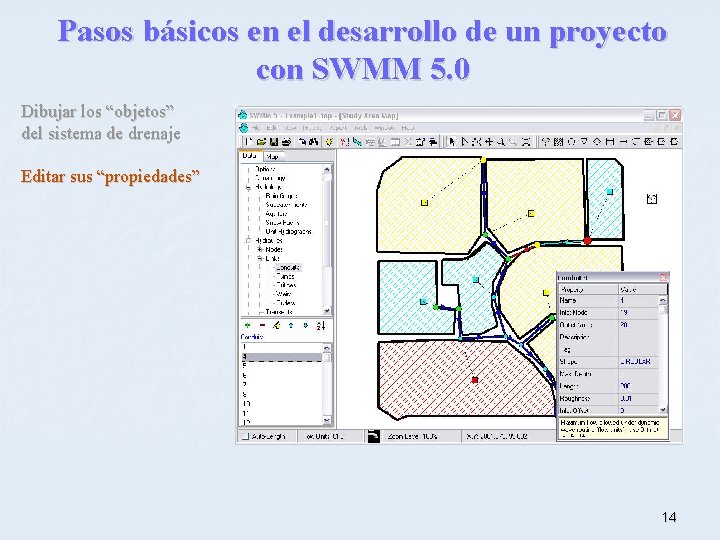Collapse the Hydrology tree branch
Viewport: 720px width, 540px height.
pyautogui.click(x=248, y=187)
